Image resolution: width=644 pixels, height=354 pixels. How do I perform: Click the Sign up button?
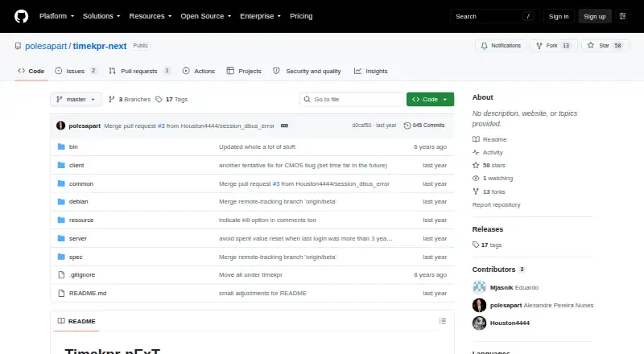click(x=595, y=16)
